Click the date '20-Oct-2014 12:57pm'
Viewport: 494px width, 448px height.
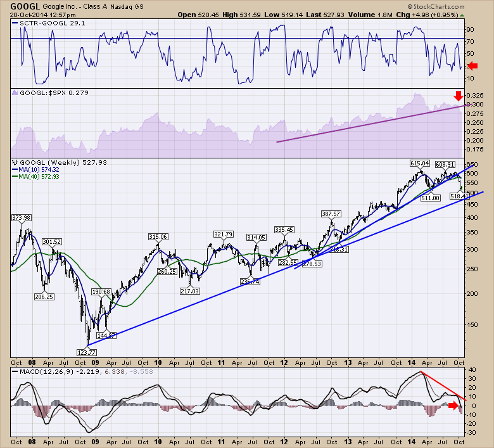point(42,15)
